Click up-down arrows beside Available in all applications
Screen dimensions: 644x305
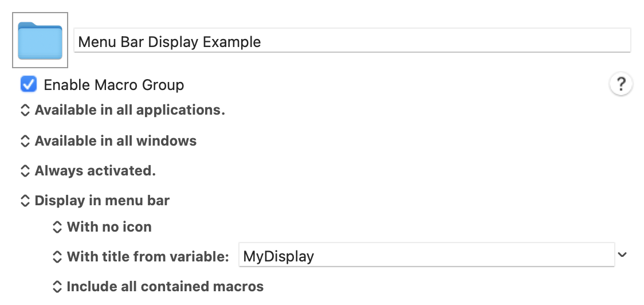[x=25, y=110]
